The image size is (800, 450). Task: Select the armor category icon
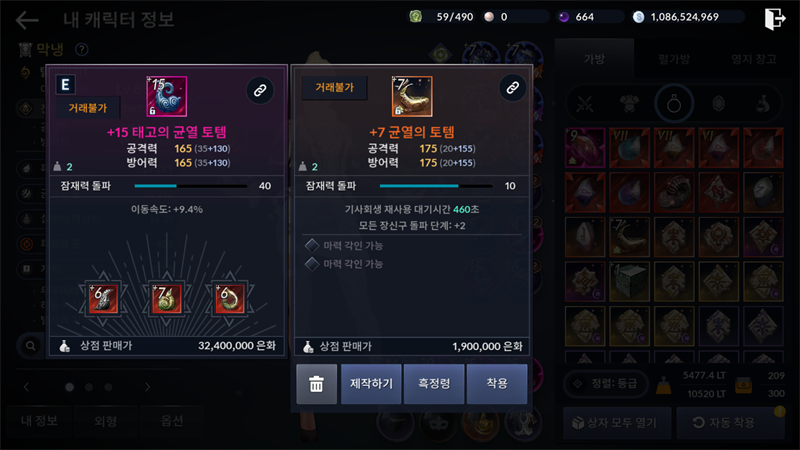[629, 104]
